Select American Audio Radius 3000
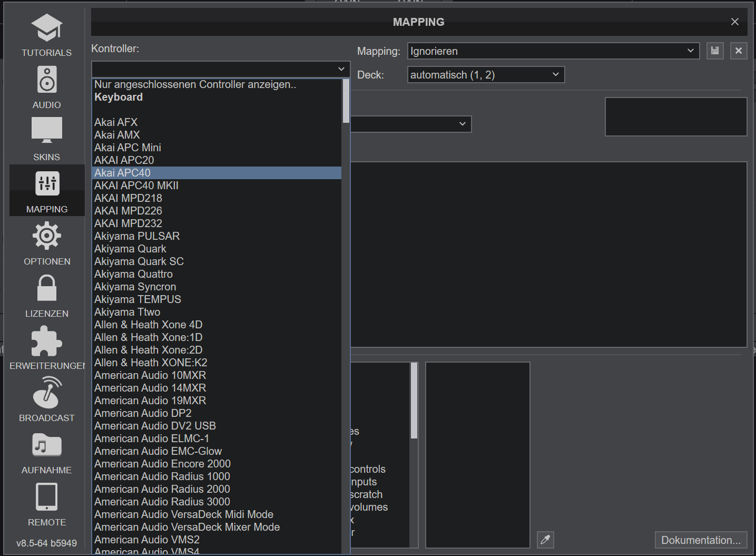 (217, 502)
